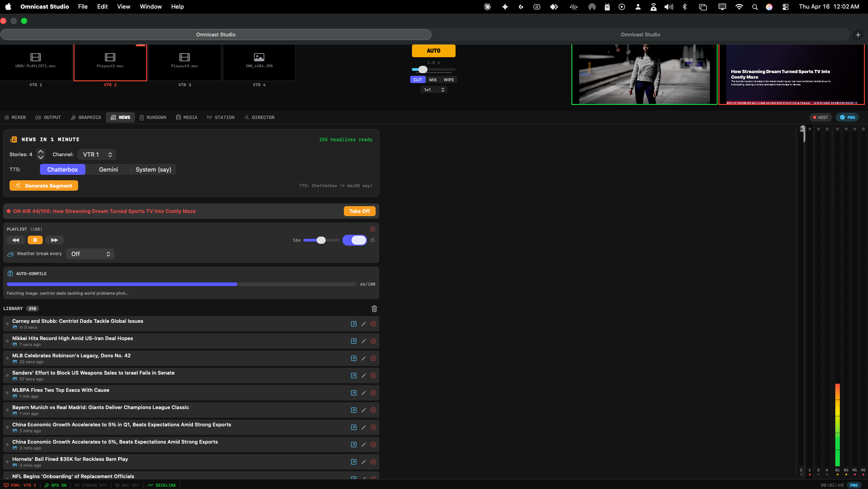Open the Weather break every dropdown

(x=90, y=254)
